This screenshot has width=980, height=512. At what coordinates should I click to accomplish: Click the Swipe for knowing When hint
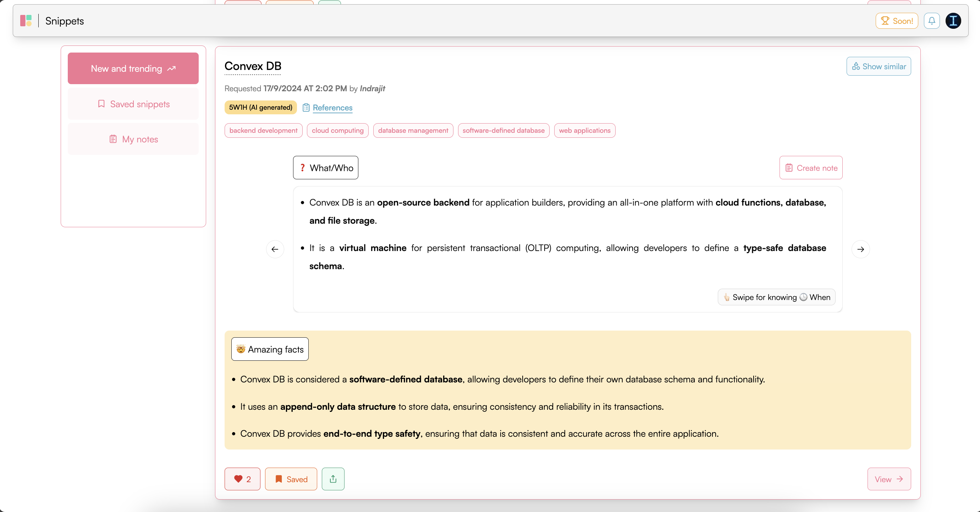click(x=776, y=297)
